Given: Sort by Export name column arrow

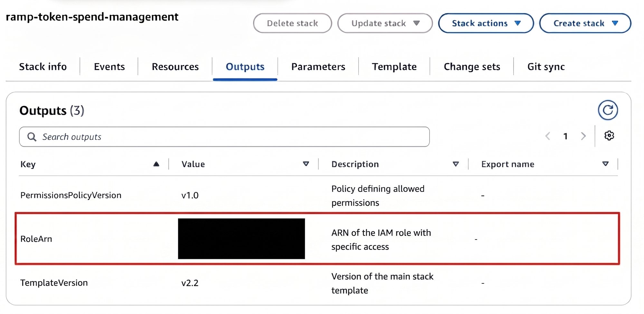Looking at the screenshot, I should click(x=605, y=164).
